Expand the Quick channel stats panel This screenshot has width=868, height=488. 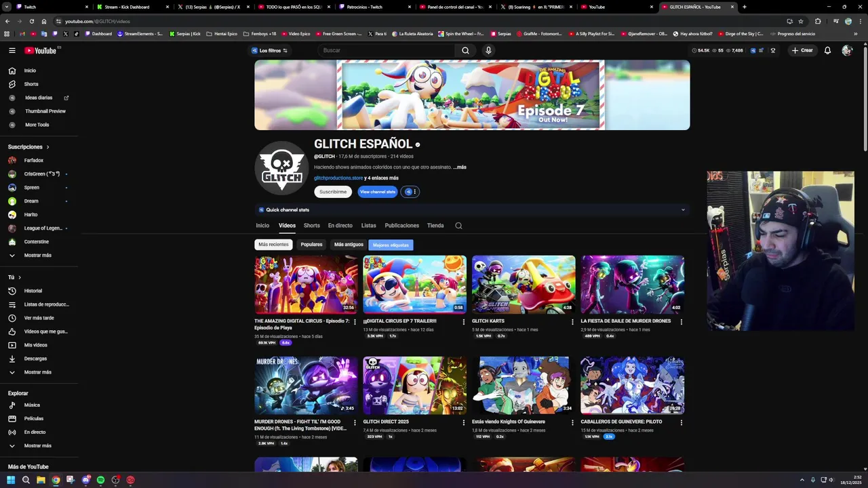(472, 210)
